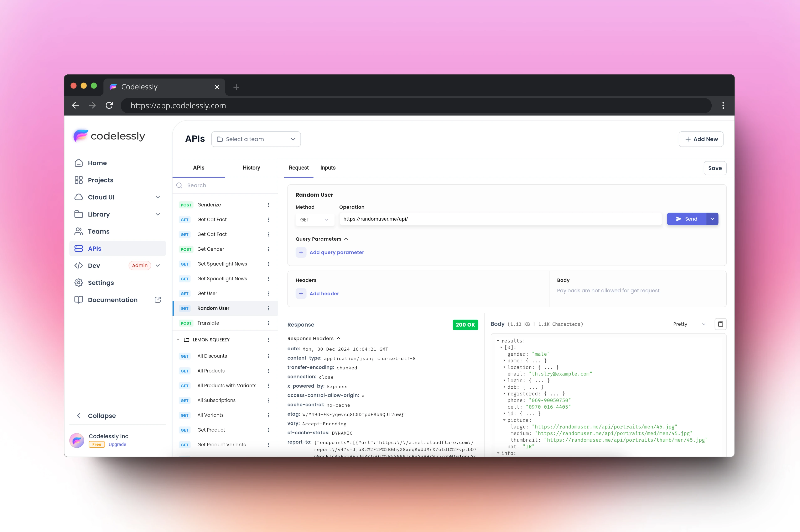
Task: Open the GET method dropdown
Action: click(314, 219)
